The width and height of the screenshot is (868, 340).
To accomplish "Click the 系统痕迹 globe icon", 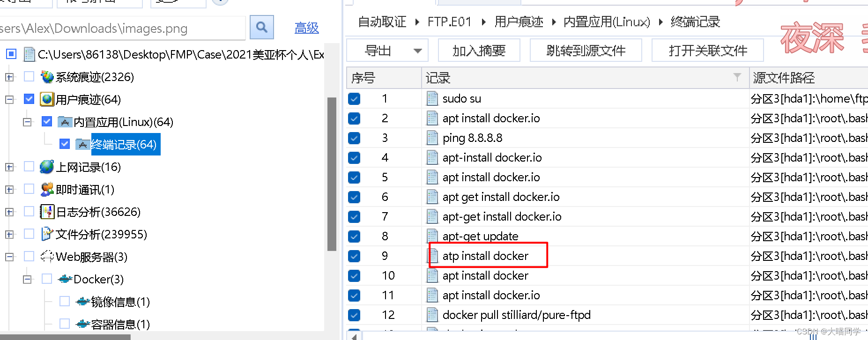I will 47,77.
